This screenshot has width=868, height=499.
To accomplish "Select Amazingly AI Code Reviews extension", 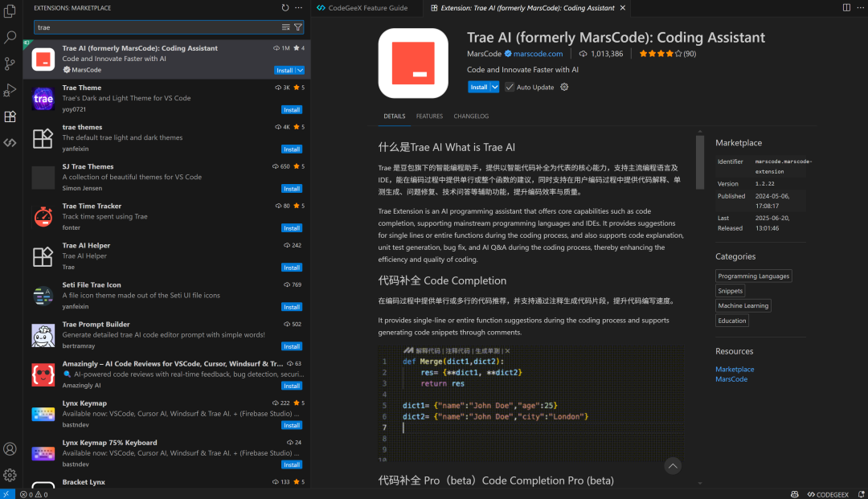I will coord(166,374).
